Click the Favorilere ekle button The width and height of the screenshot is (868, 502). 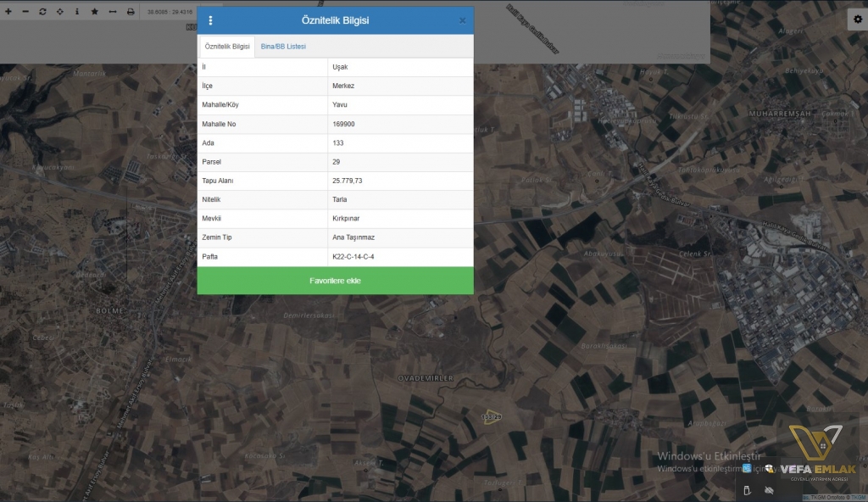335,281
